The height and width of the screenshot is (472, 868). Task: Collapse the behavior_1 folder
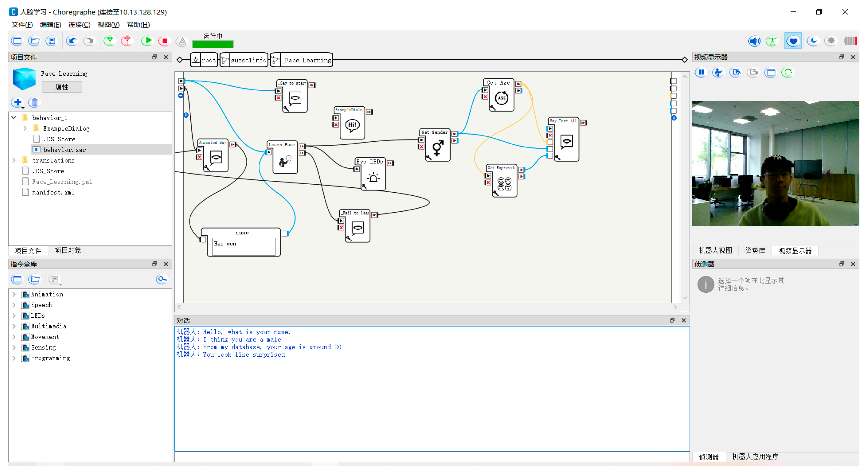(14, 118)
